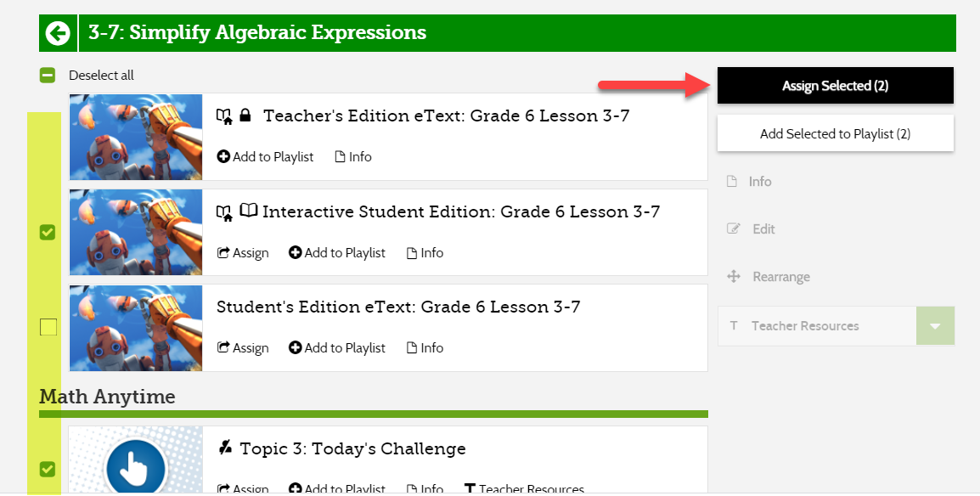The image size is (980, 496).
Task: Open Info in the right sidebar
Action: [759, 182]
